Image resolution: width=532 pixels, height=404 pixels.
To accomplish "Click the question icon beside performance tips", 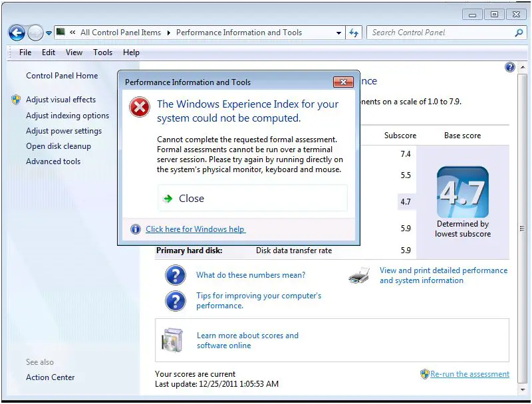I will tap(175, 301).
